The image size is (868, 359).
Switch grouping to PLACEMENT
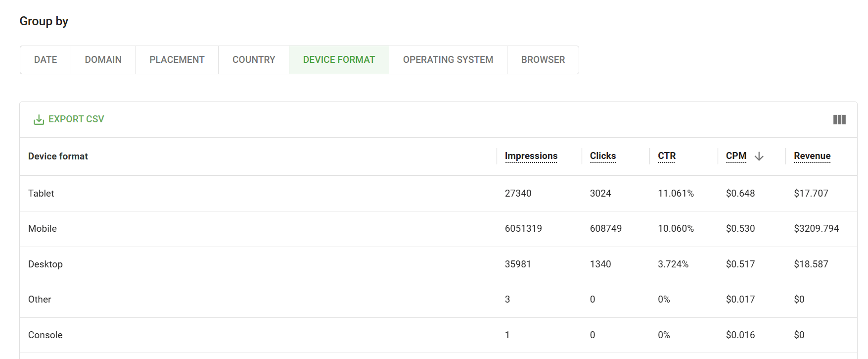pos(177,60)
